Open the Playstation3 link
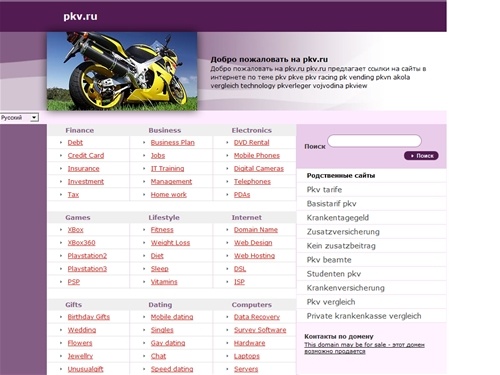The image size is (500, 375). [x=87, y=268]
